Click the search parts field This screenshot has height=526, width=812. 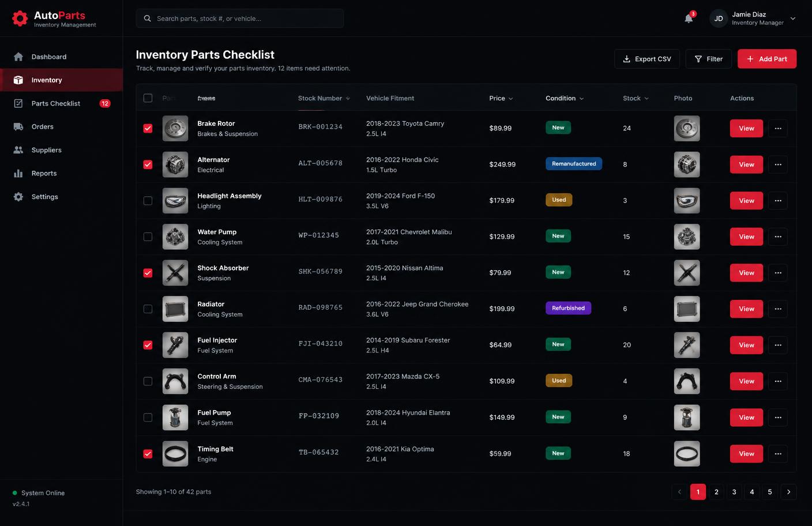coord(240,18)
